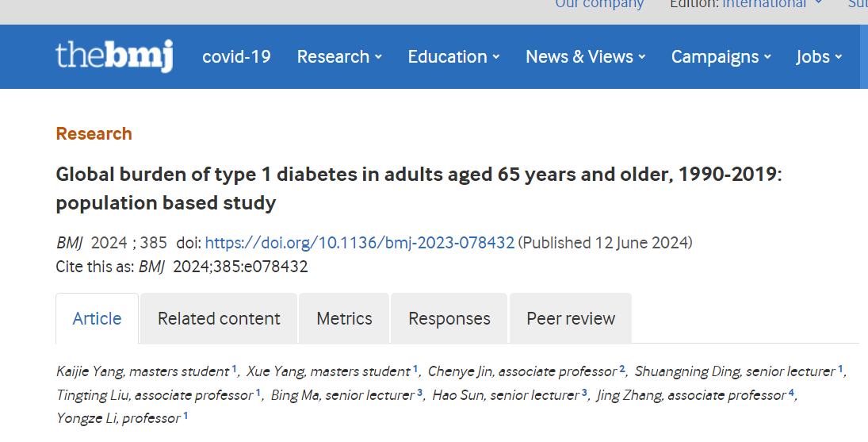Switch to the Related content tab
This screenshot has width=868, height=442.
point(219,318)
